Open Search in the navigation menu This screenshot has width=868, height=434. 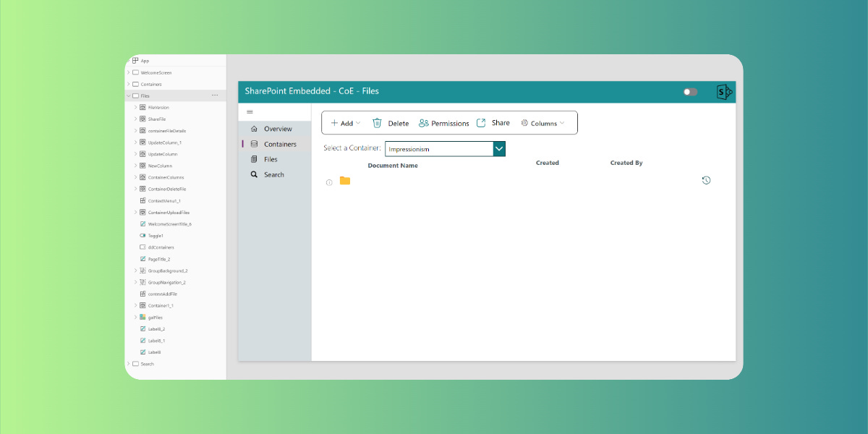coord(275,174)
